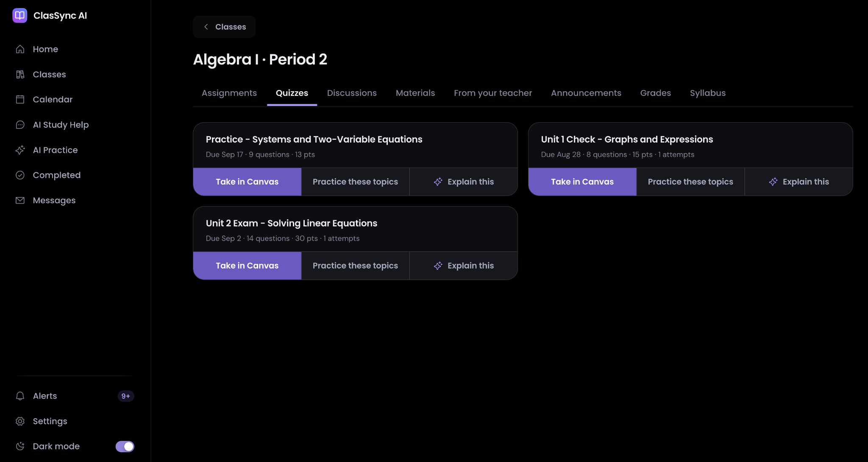The image size is (868, 462).
Task: Click the Unit 1 Check quiz title
Action: point(627,139)
